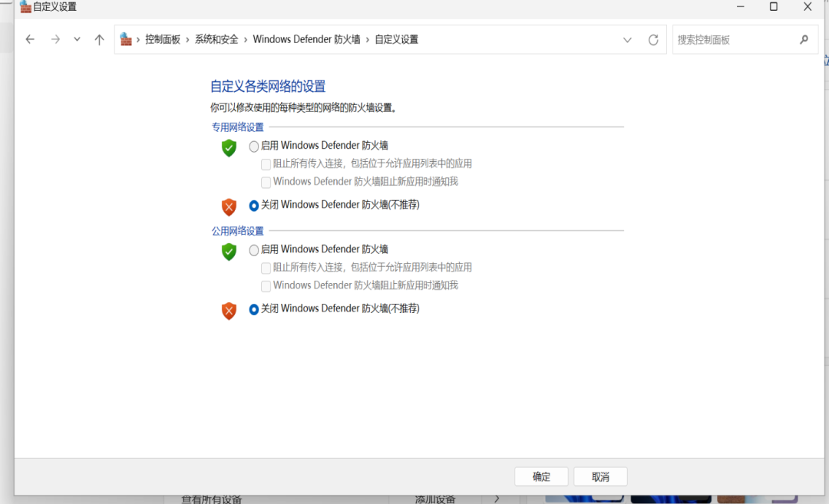
Task: Go up one level with up arrow
Action: click(99, 40)
